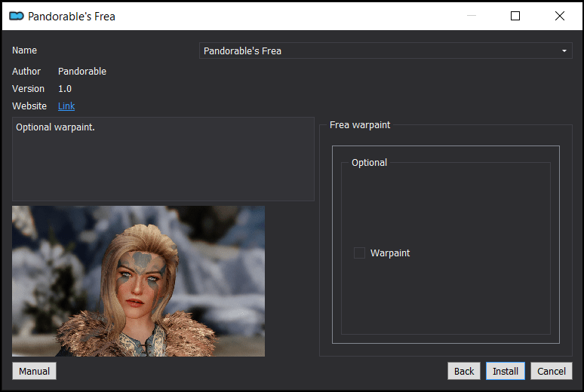Cancel the installer dialog
This screenshot has width=584, height=392.
(x=552, y=371)
